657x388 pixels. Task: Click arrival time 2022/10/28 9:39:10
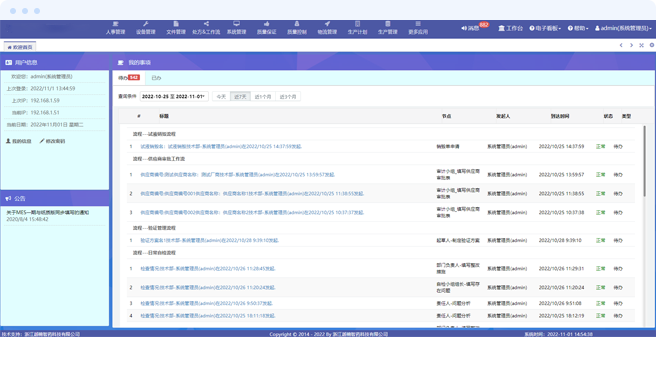coord(560,241)
